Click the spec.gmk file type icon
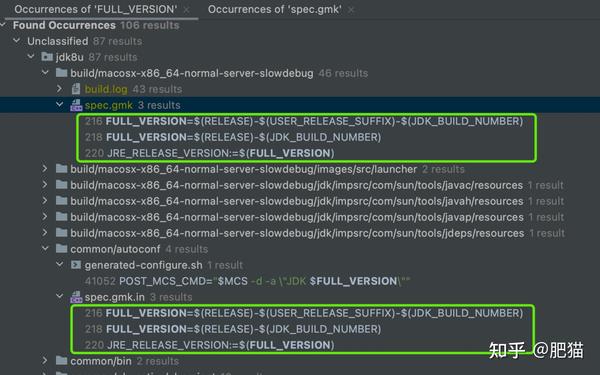The image size is (600, 375). click(76, 105)
